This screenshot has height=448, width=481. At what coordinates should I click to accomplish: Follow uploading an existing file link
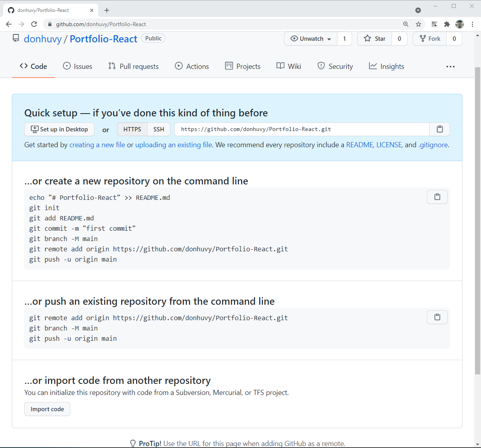pyautogui.click(x=174, y=145)
